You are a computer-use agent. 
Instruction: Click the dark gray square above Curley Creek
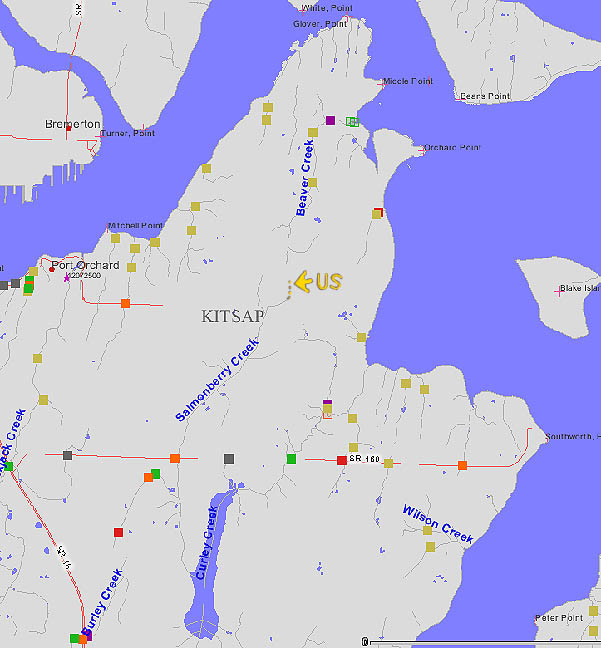tap(229, 459)
